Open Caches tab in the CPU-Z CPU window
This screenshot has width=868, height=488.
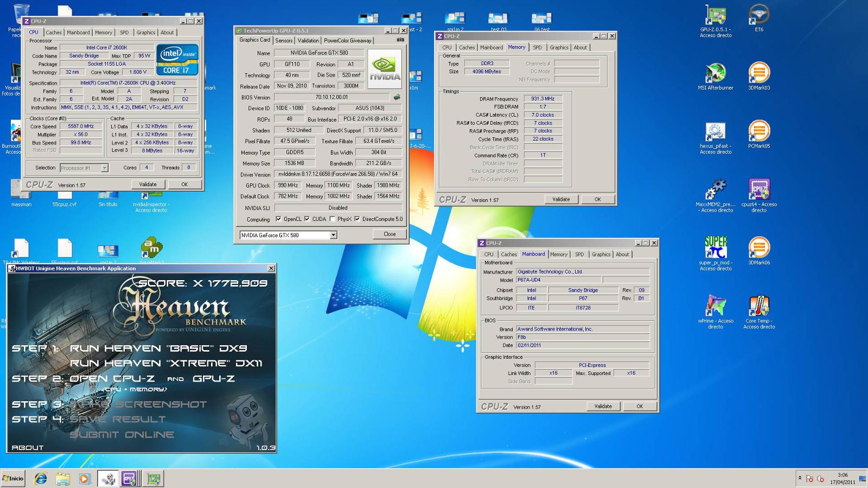[54, 33]
